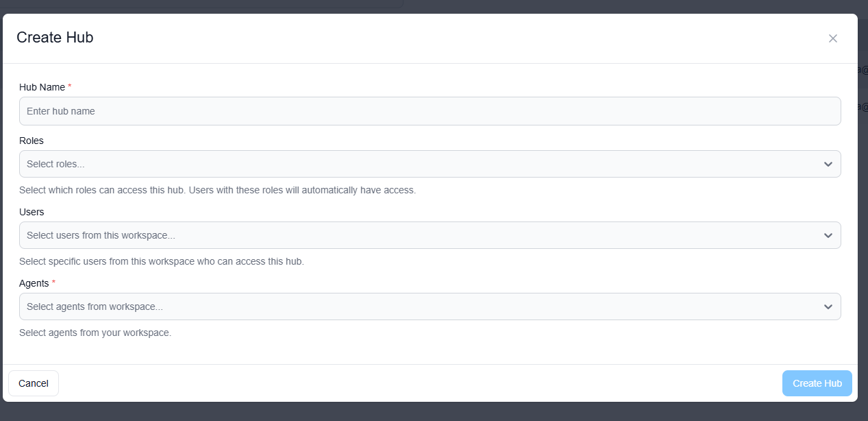The image size is (868, 421).
Task: Open the Agents dropdown
Action: click(x=430, y=306)
